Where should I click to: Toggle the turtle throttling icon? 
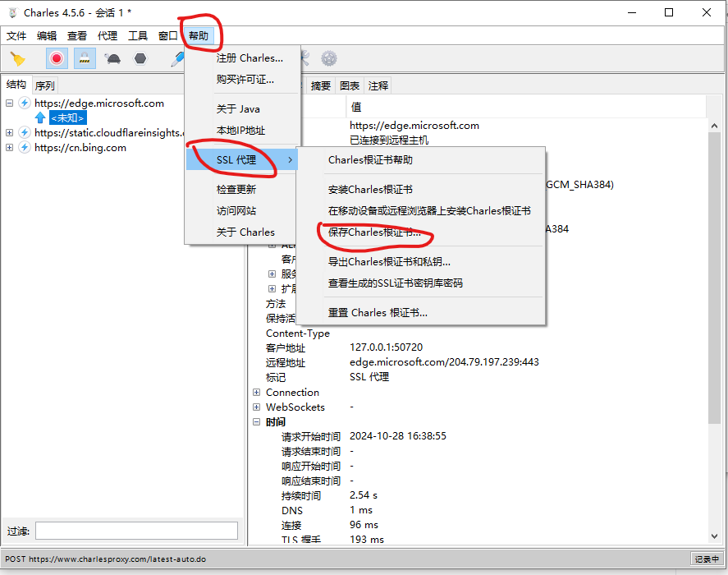pos(113,58)
